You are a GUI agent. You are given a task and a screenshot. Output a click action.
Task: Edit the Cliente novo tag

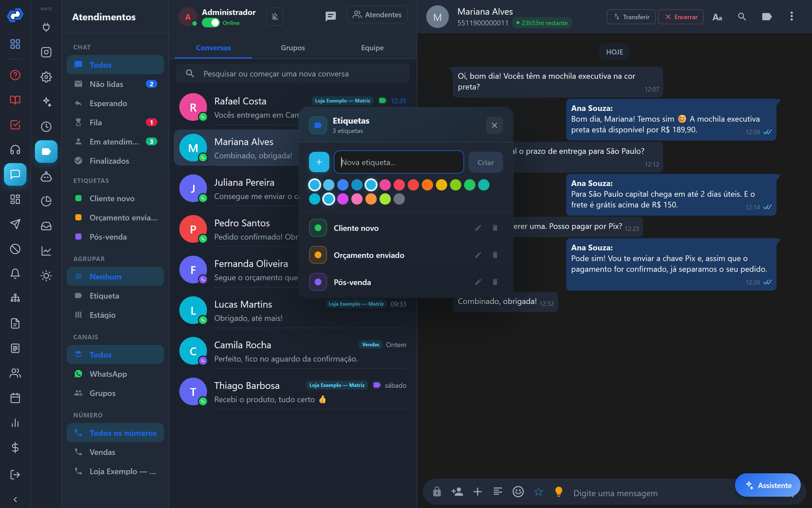point(478,228)
